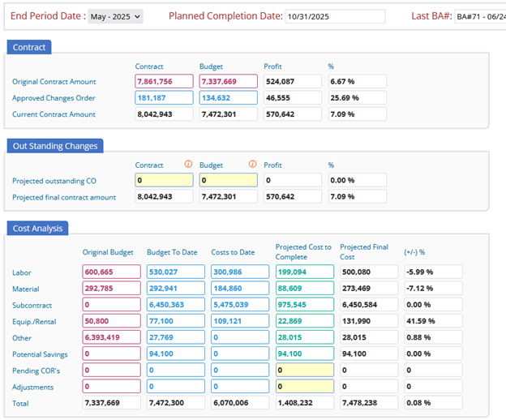Open the Out Standing Changes section tab
The image size is (506, 420).
(55, 146)
